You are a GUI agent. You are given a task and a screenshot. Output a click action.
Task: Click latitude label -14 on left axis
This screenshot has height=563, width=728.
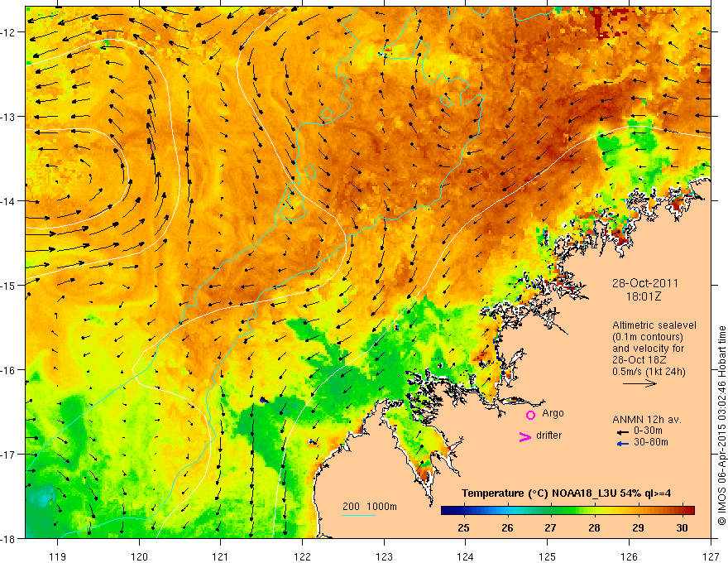[x=8, y=201]
